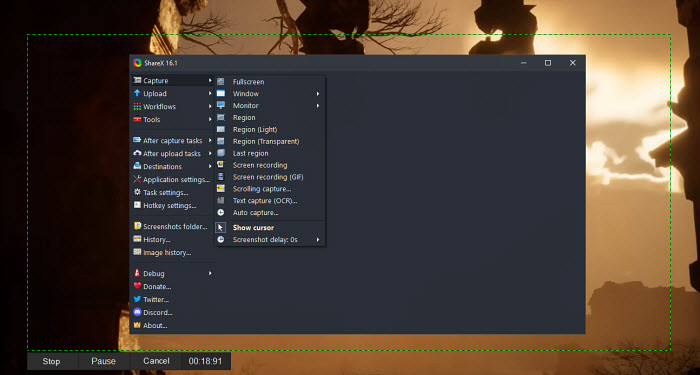Cancel the screen recording
This screenshot has height=375, width=700.
(x=156, y=361)
